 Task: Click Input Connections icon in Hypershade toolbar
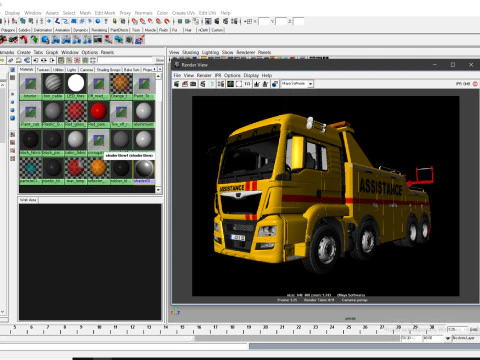click(36, 60)
